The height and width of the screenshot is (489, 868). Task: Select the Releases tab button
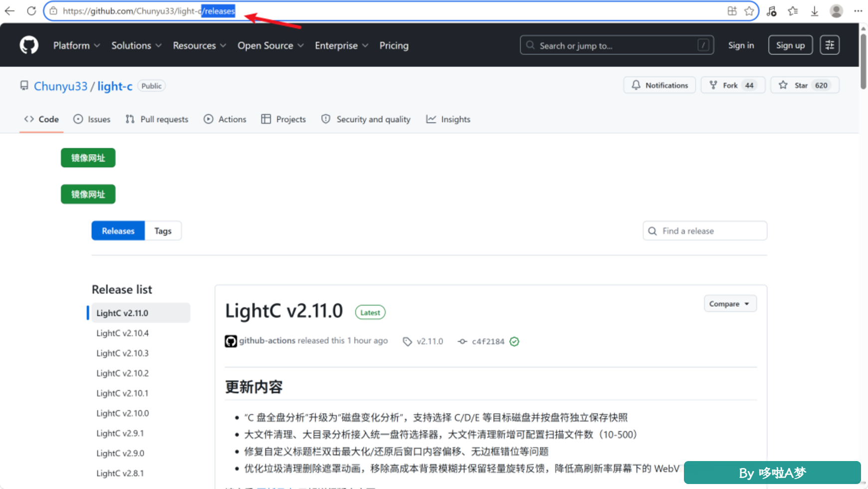118,231
